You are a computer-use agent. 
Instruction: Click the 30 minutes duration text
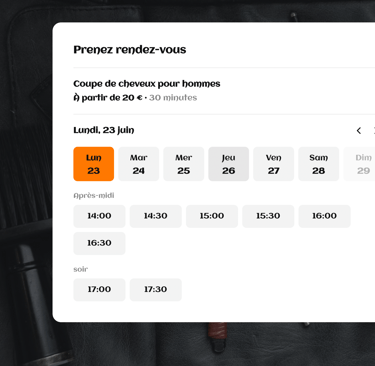(173, 98)
